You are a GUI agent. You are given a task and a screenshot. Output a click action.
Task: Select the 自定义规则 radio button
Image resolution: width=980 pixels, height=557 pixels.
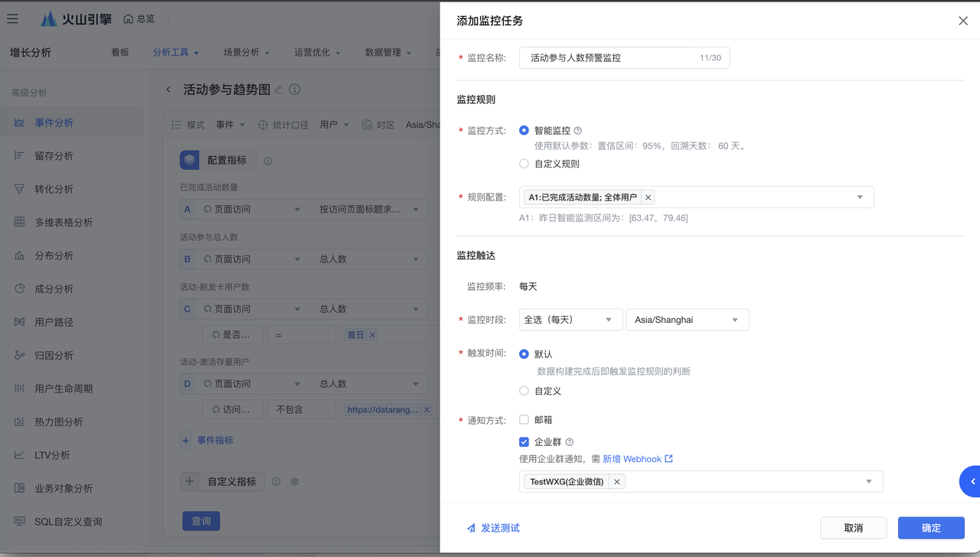524,164
